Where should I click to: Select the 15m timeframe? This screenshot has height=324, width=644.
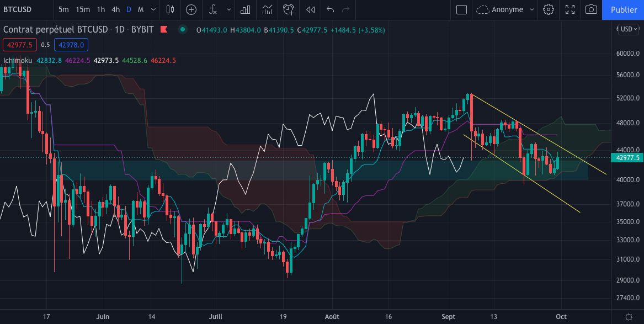(82, 9)
